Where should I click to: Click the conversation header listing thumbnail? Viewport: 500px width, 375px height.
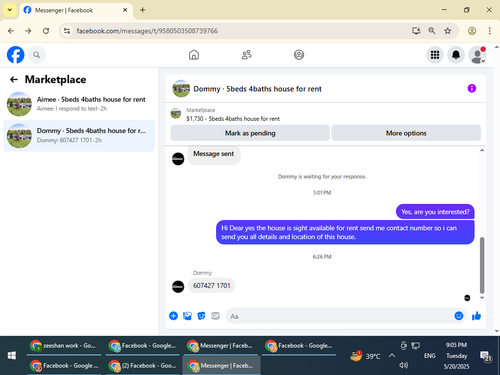(x=181, y=88)
